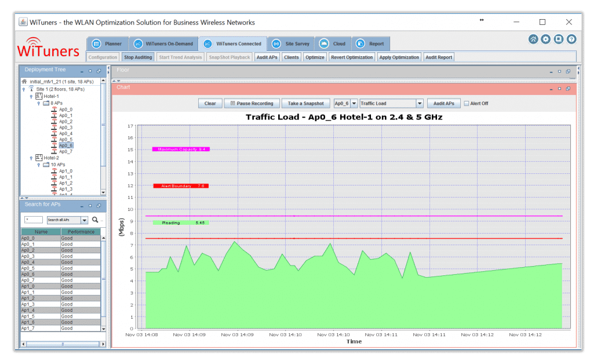This screenshot has height=364, width=597.
Task: Click Apply Optimization
Action: [x=399, y=57]
